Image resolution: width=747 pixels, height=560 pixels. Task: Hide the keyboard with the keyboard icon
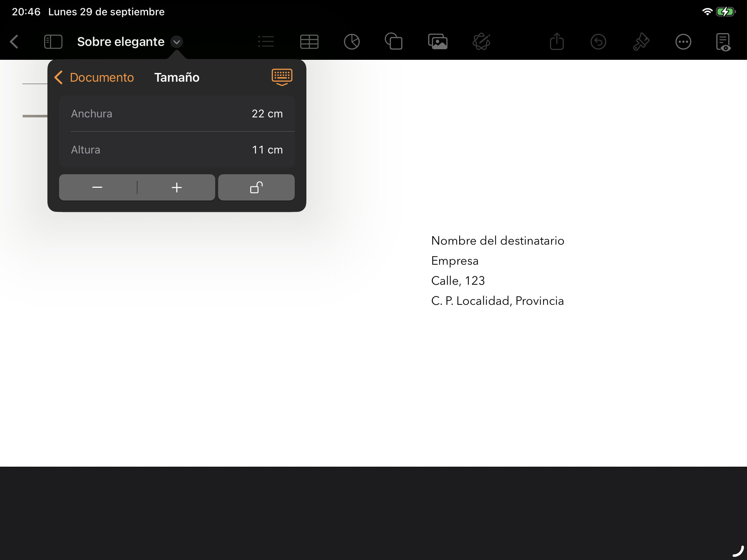282,77
